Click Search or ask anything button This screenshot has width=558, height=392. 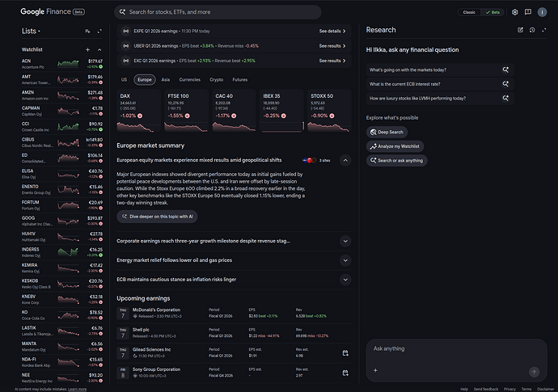tap(397, 160)
